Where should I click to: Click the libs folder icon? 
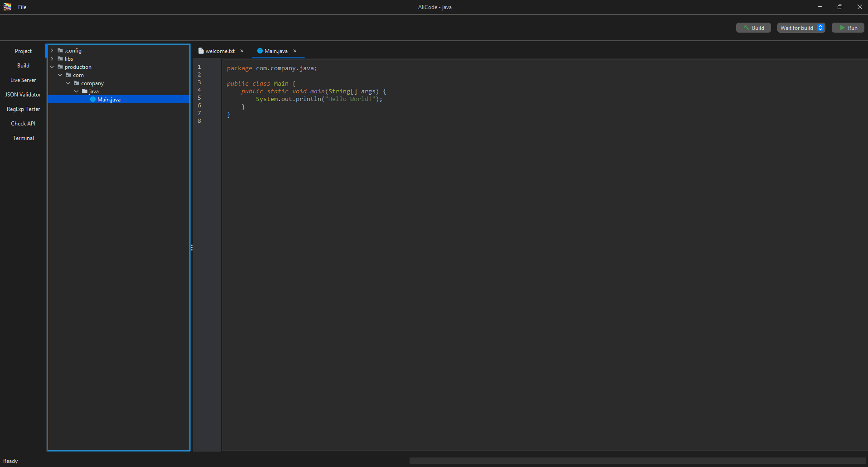click(x=61, y=58)
